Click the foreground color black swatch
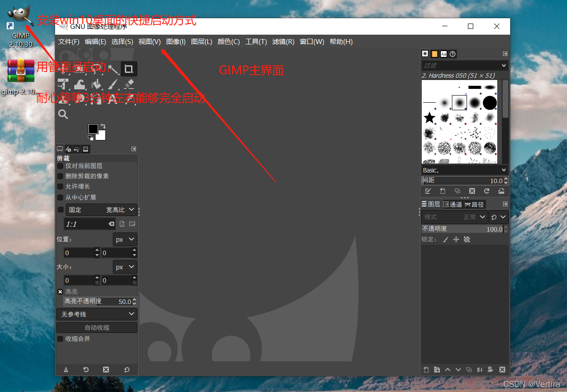This screenshot has width=567, height=392. [x=93, y=129]
